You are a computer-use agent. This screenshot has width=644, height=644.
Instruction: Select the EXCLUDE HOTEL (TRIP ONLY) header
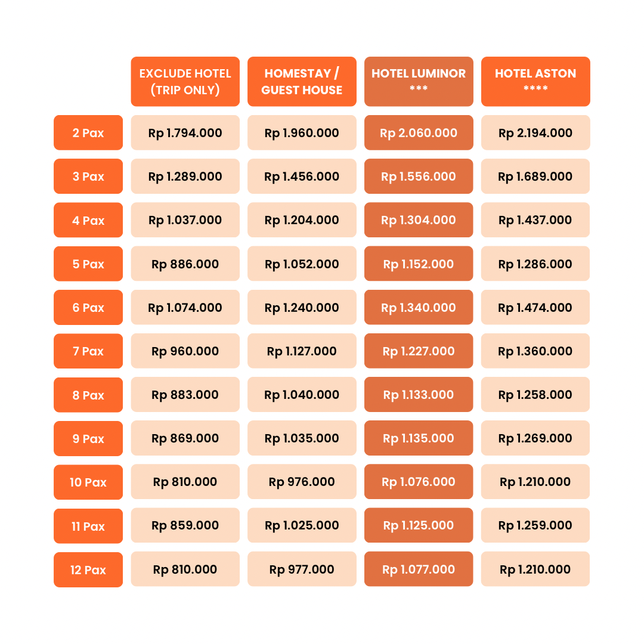185,82
